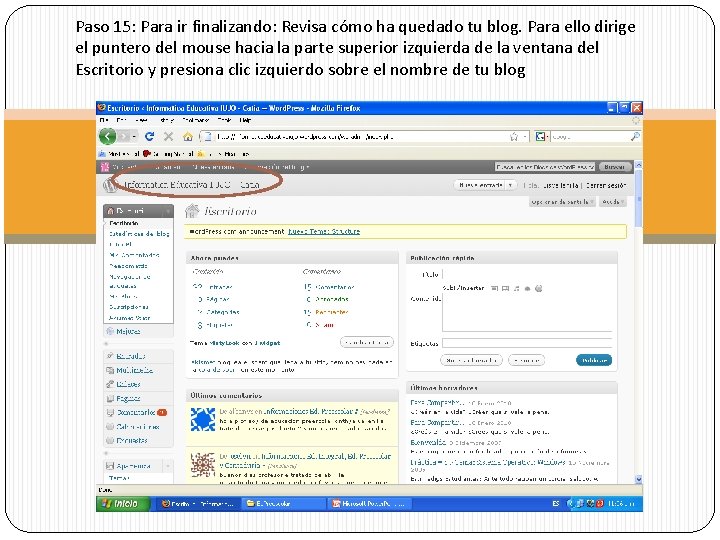Open the Páginas sidebar menu
This screenshot has width=720, height=540.
coord(128,399)
